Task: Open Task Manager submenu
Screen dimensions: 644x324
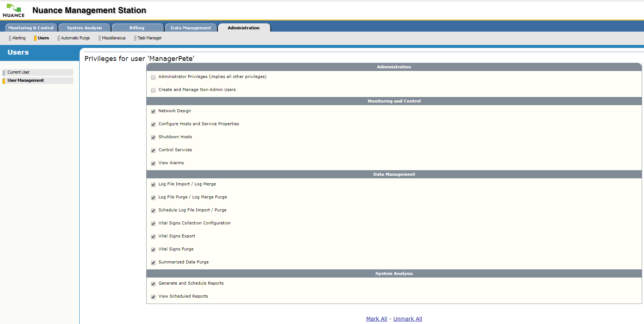Action: (x=150, y=38)
